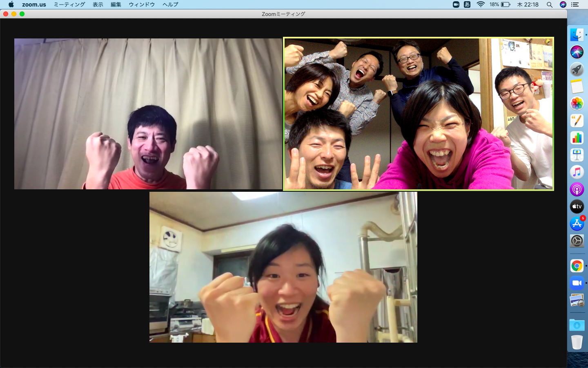Open the Preview app in Dock

point(577,301)
